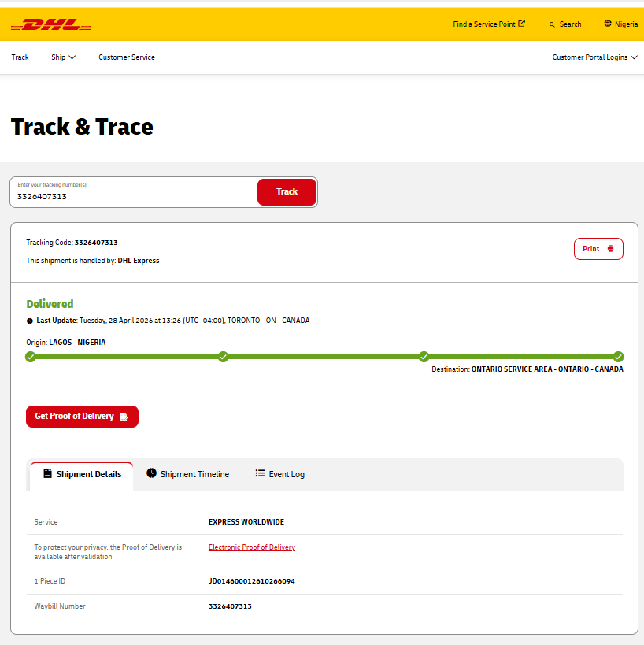Open Find a Service Point link
This screenshot has width=644, height=645.
click(489, 24)
